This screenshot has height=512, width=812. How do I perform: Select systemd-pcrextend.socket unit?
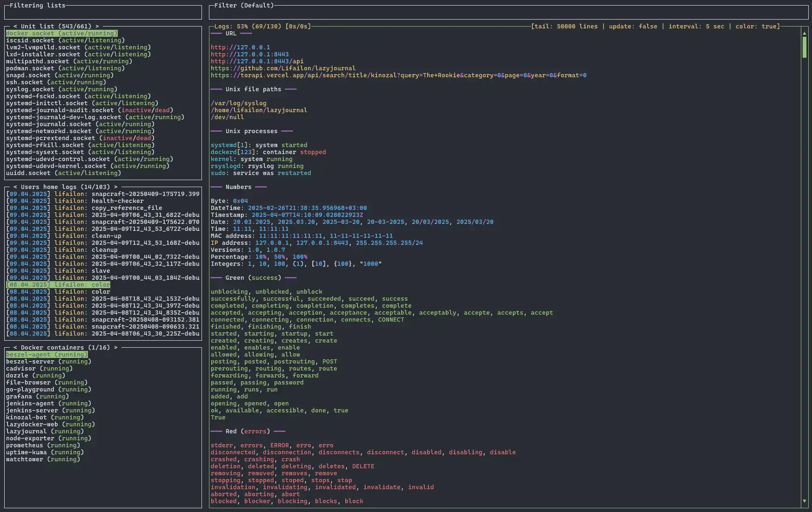pos(81,138)
